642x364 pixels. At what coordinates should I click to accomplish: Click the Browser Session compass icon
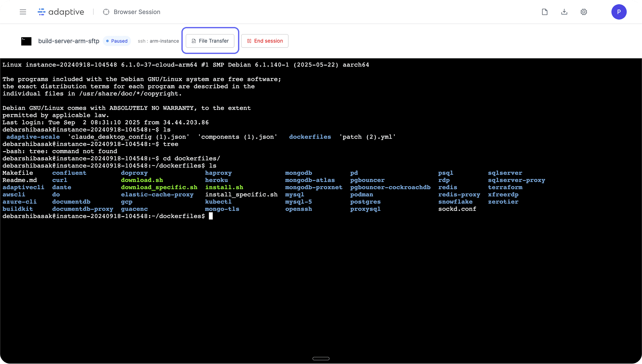coord(106,12)
